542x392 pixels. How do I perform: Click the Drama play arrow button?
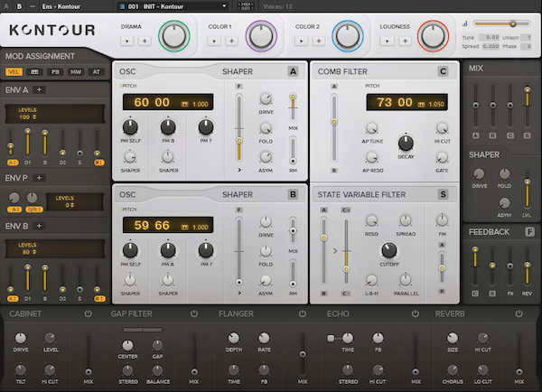coord(127,42)
